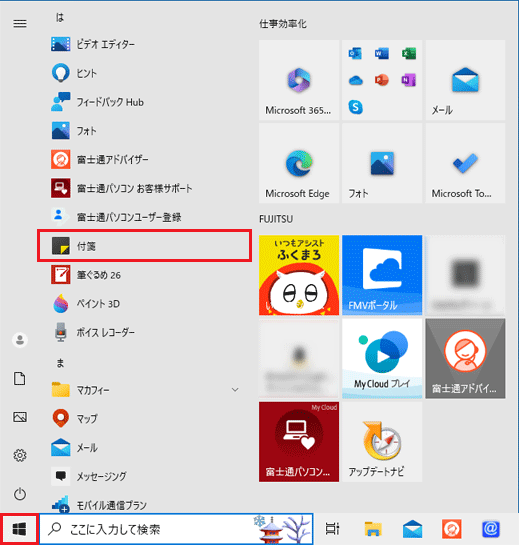Open the blue @ app on taskbar
519x545 pixels.
point(491,529)
